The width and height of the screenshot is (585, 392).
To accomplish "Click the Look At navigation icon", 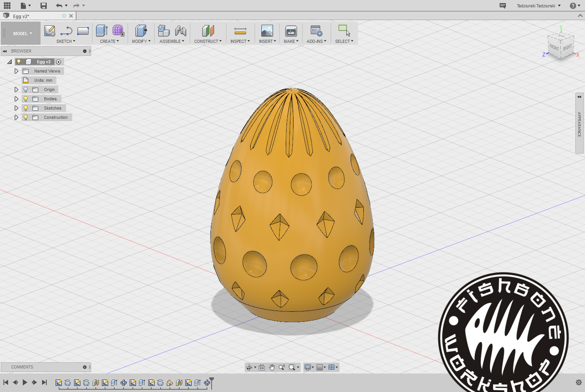I will tap(262, 367).
